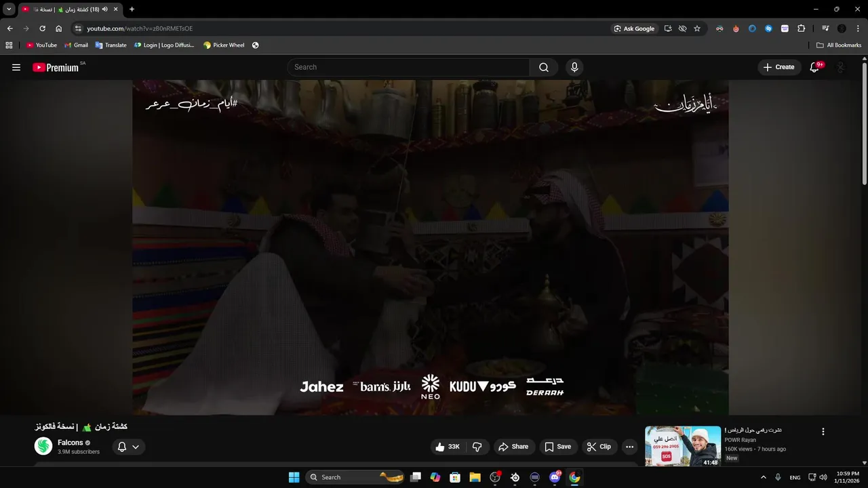Open a new browser tab
Screen dimensions: 868x488
pos(132,9)
